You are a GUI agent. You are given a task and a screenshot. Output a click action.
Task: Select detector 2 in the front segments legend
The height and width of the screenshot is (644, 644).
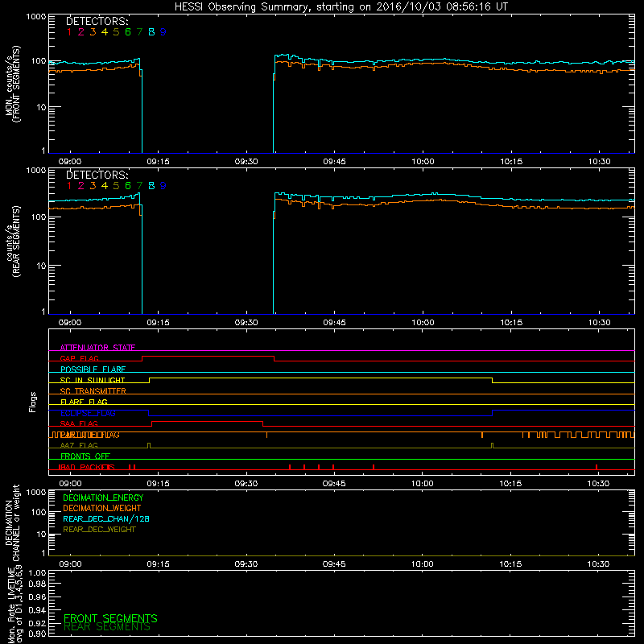[81, 32]
